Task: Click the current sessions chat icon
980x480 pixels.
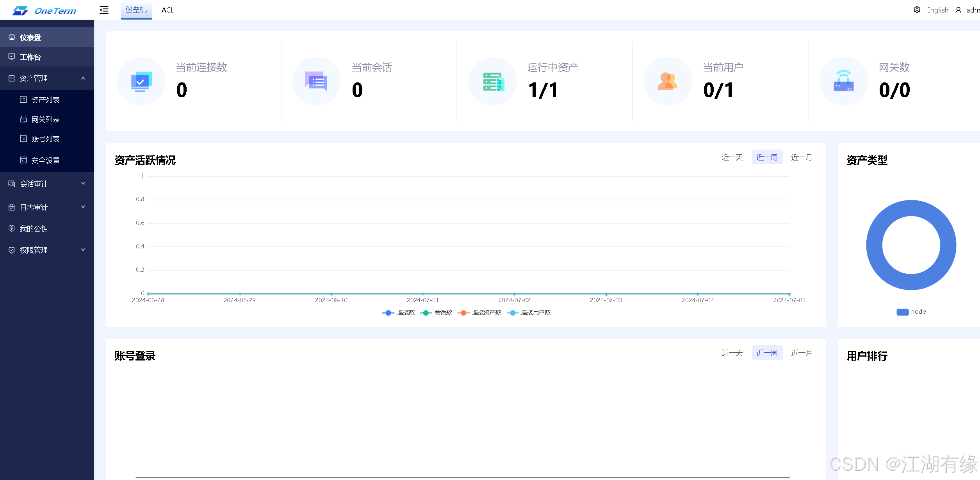Action: (316, 82)
